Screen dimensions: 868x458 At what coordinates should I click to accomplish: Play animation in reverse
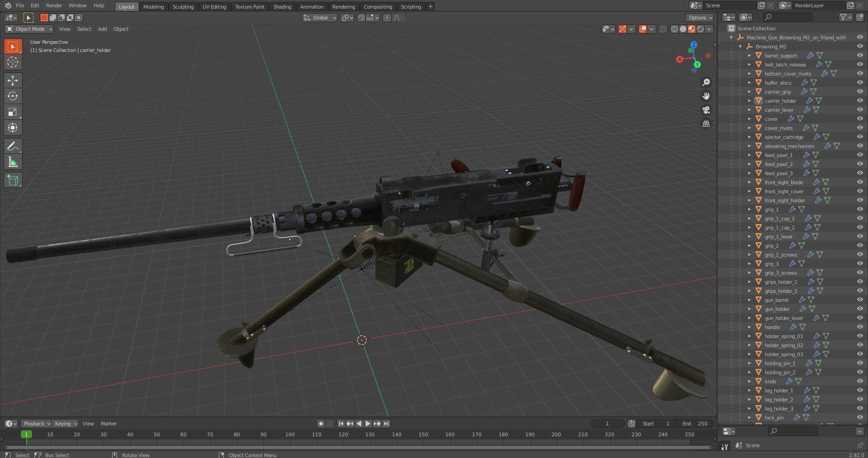pos(359,424)
